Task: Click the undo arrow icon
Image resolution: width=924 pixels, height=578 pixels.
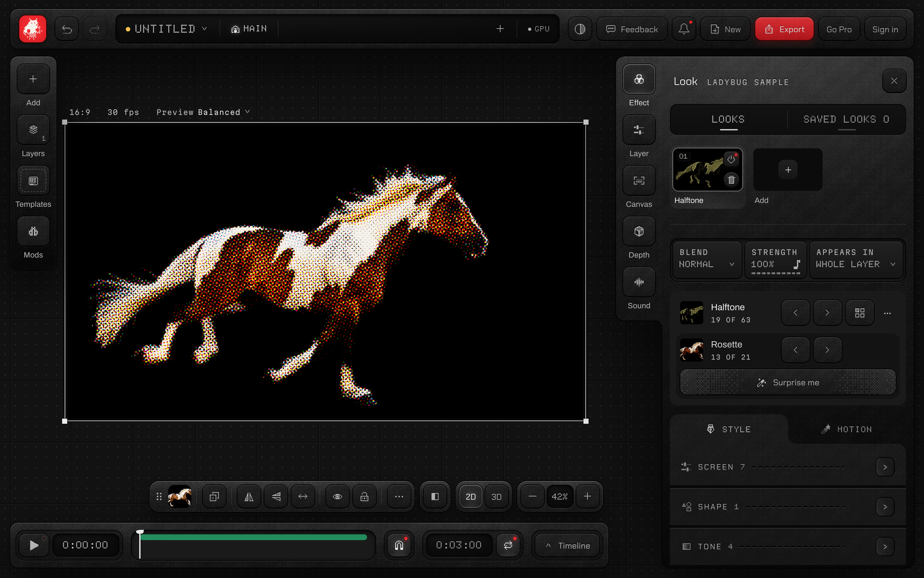Action: pyautogui.click(x=67, y=29)
